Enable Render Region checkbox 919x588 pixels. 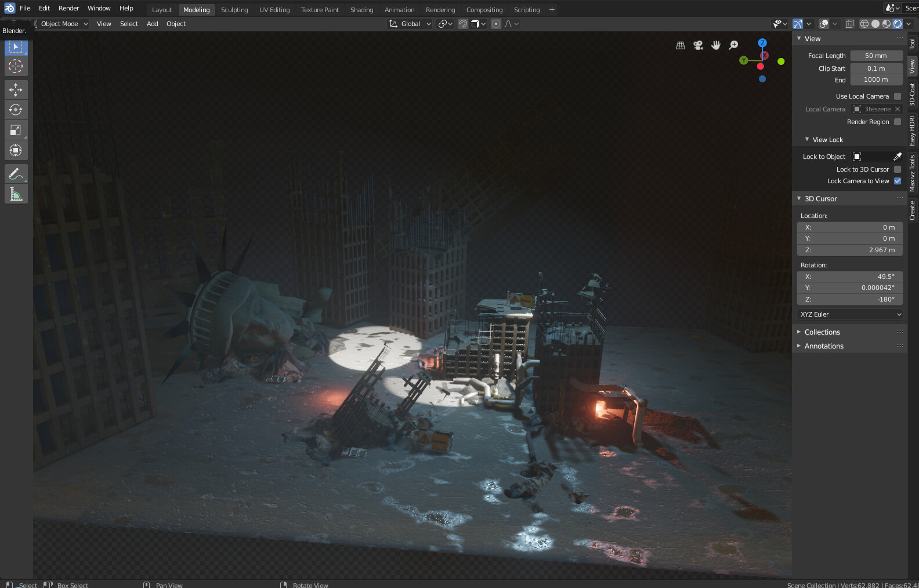point(898,122)
